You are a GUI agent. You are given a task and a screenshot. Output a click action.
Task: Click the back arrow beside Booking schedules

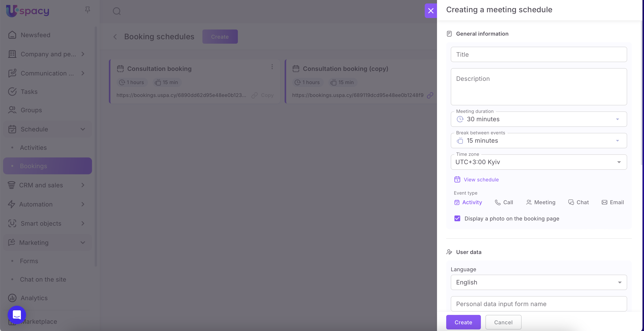coord(115,37)
